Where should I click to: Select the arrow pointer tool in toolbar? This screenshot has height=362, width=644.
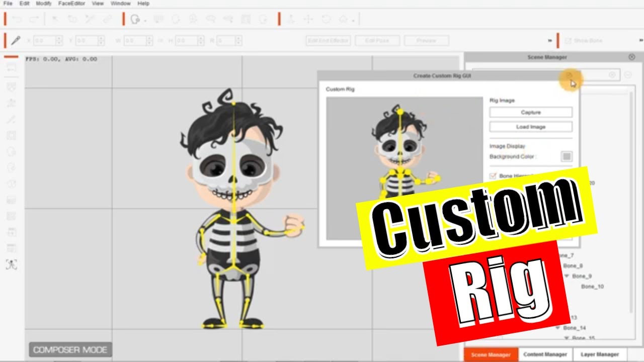click(x=55, y=19)
